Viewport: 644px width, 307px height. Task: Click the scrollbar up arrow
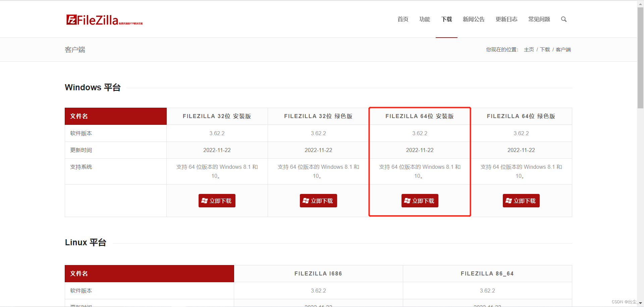[640, 3]
